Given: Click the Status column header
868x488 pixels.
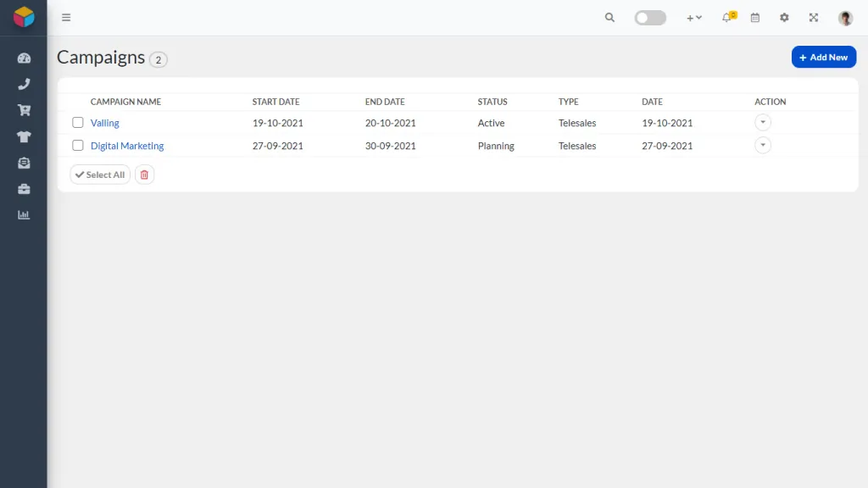Looking at the screenshot, I should coord(492,102).
